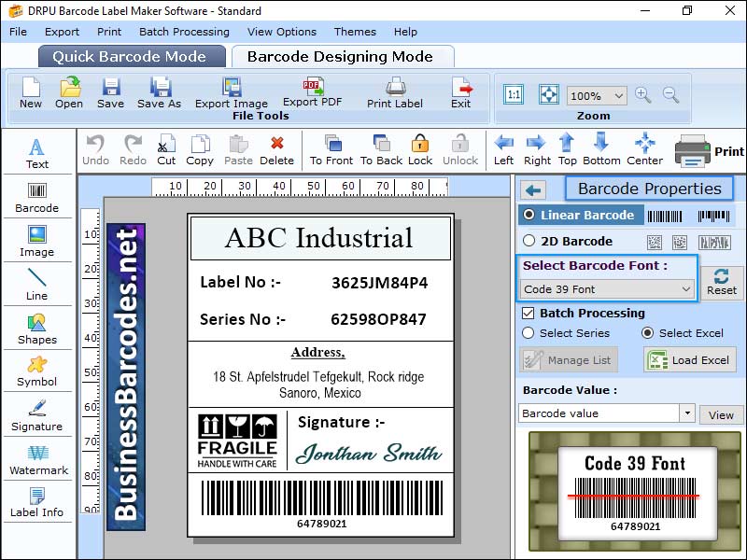Uncheck the Batch Processing checkbox
Screen dimensions: 747x560
[529, 314]
